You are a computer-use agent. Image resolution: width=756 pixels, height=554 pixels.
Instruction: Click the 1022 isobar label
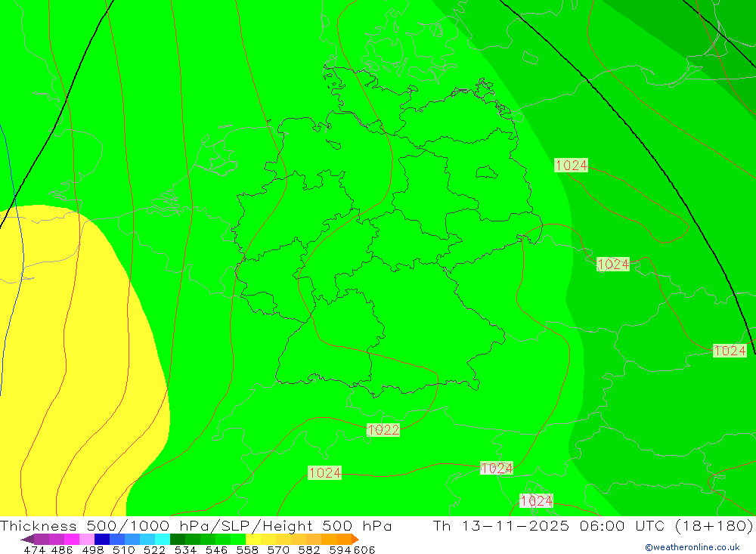coord(383,429)
